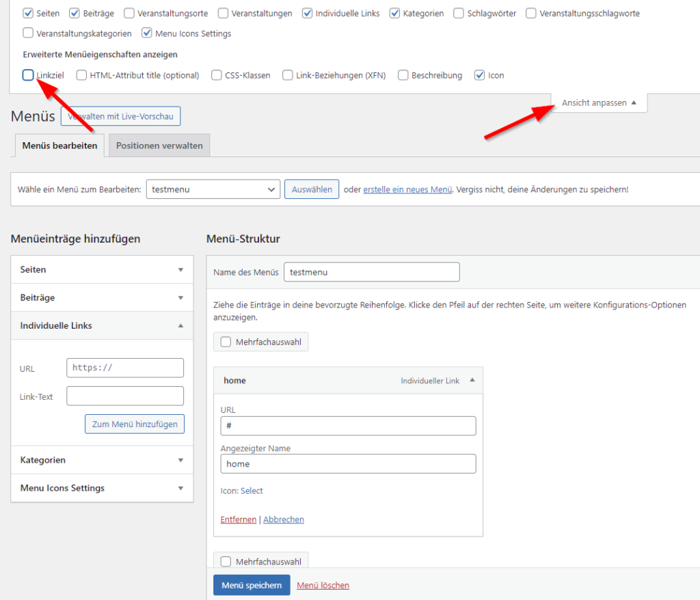Expand the Menu Icons Settings panel arrow
Image resolution: width=700 pixels, height=600 pixels.
[x=180, y=489]
